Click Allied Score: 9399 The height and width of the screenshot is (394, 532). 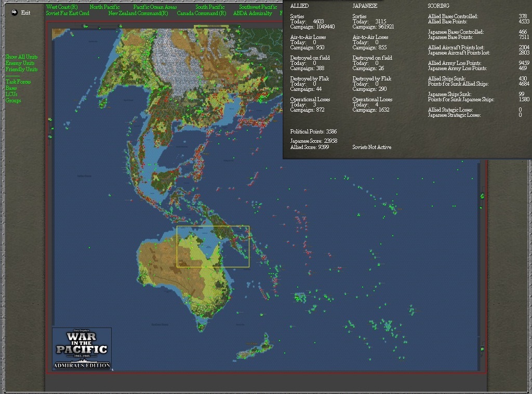point(310,147)
